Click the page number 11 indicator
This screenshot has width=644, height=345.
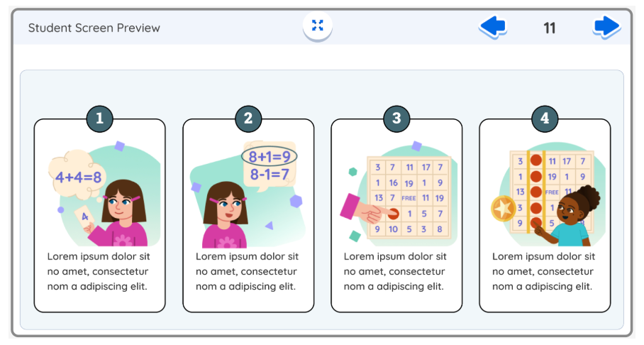click(x=550, y=28)
